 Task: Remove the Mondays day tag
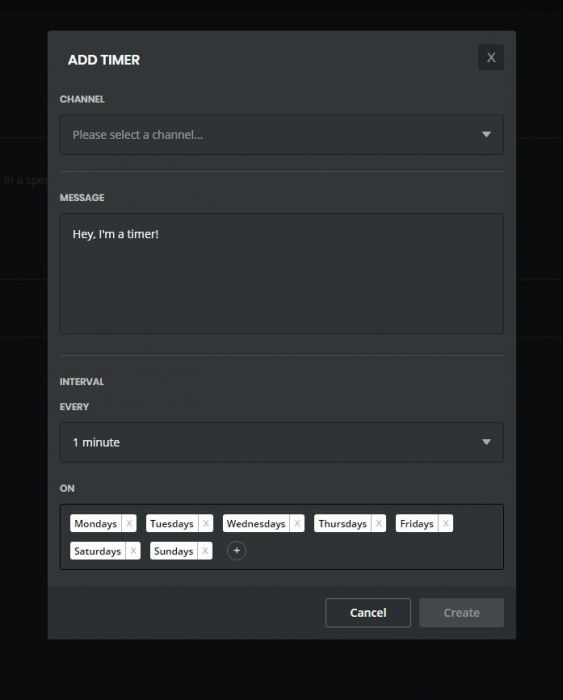(x=129, y=523)
